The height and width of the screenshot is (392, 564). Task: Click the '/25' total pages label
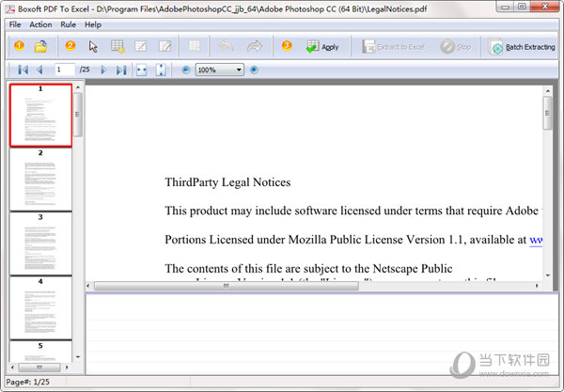click(x=85, y=70)
